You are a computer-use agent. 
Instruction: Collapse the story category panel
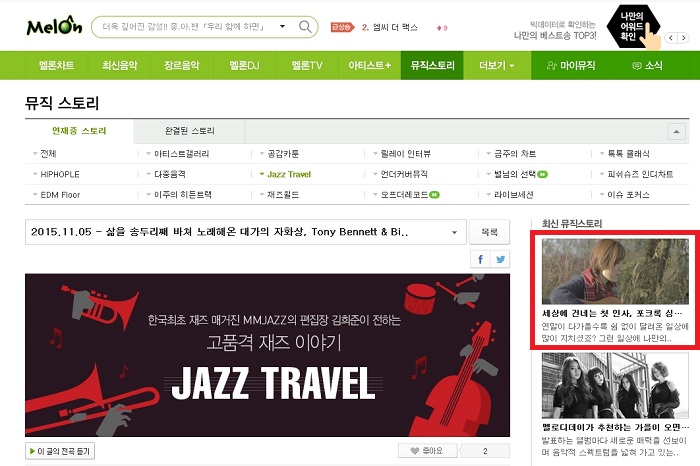point(676,131)
